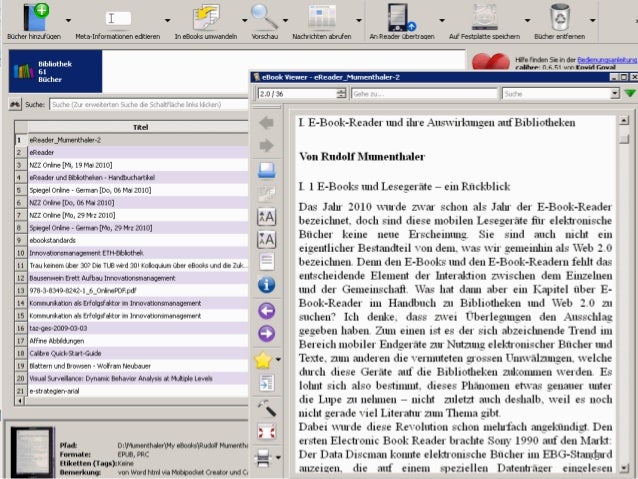
Task: Click the red heart donate icon
Action: pyautogui.click(x=491, y=62)
